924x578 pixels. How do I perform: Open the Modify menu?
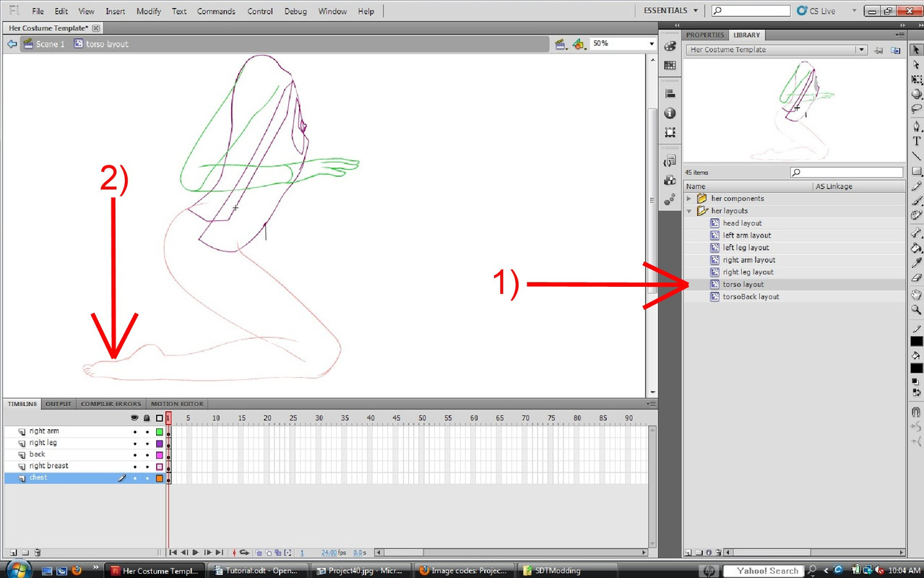coord(148,12)
